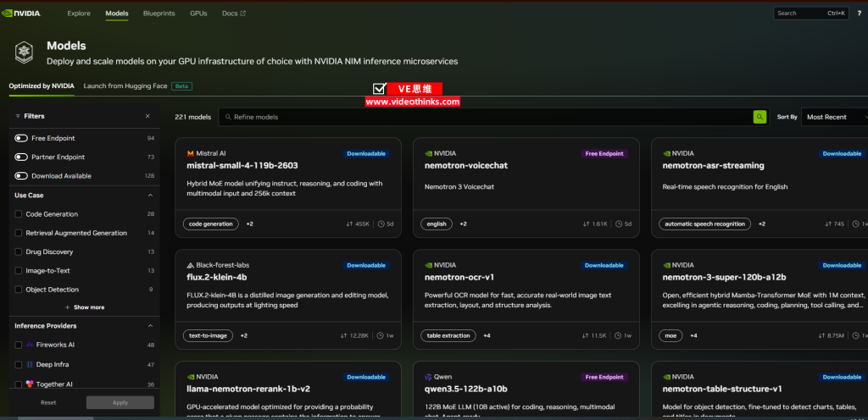This screenshot has height=420, width=868.
Task: Go to the GPUs nav item
Action: [198, 14]
